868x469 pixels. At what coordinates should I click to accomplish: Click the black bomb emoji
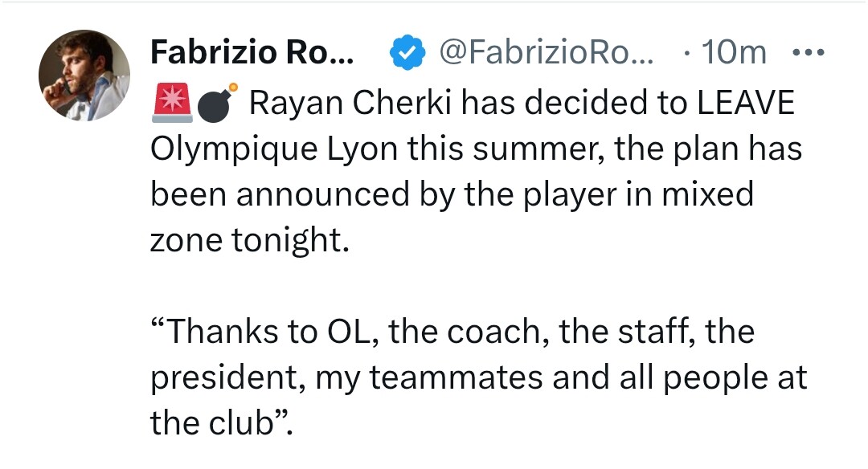[215, 103]
